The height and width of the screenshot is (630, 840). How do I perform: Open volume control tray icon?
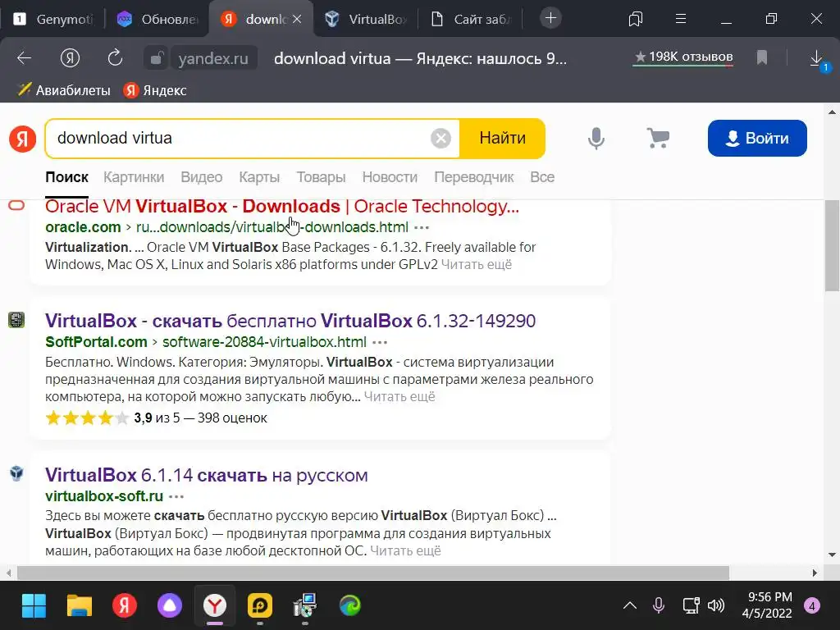(x=715, y=606)
